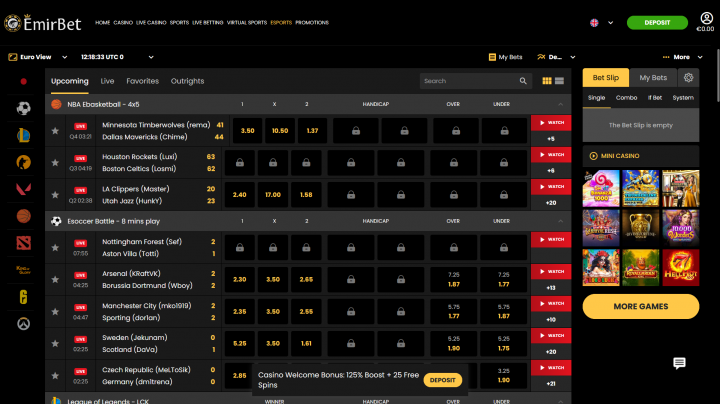Open the Sweet Bonanza 1000 casino thumbnail
720x404 pixels.
[601, 189]
